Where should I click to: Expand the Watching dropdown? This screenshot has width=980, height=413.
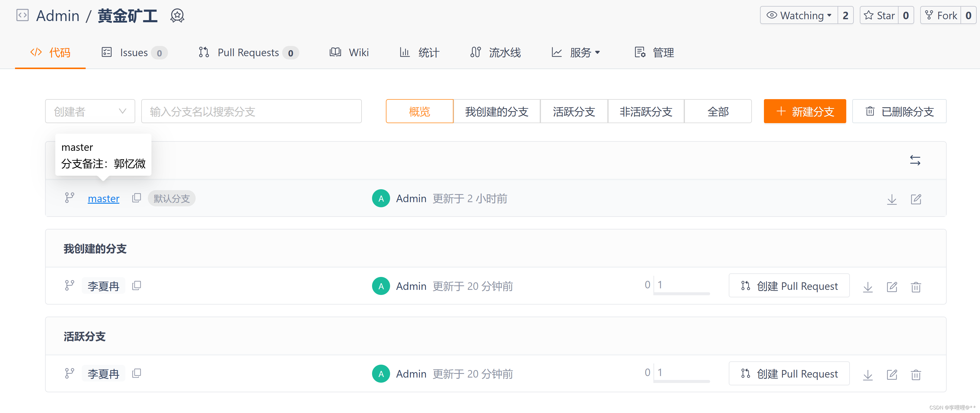click(x=798, y=16)
